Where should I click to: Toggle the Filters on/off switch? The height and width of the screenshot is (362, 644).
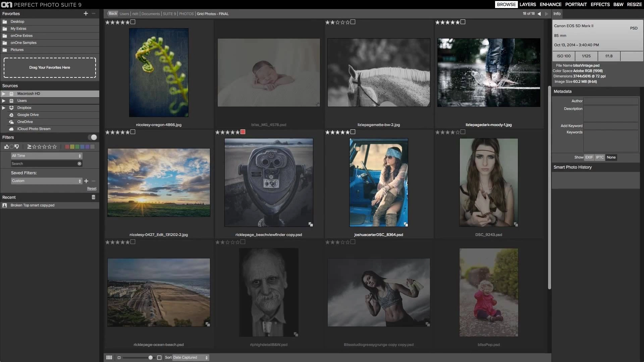coord(92,137)
